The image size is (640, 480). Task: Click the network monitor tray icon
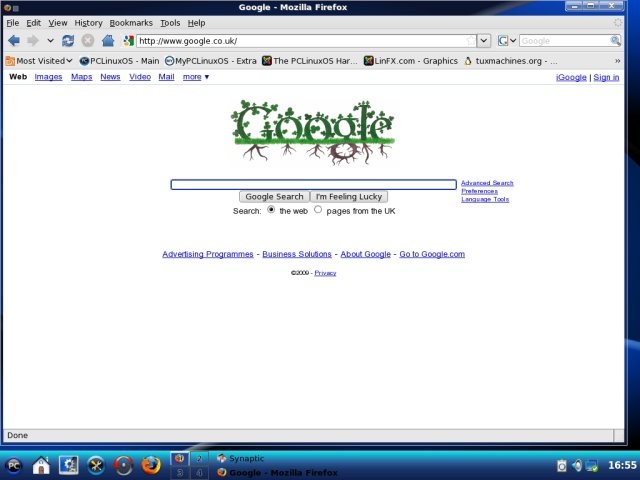[x=592, y=465]
